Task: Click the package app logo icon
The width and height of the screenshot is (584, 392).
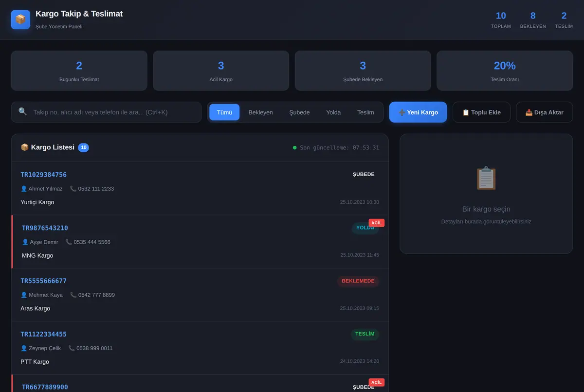Action: [x=20, y=19]
